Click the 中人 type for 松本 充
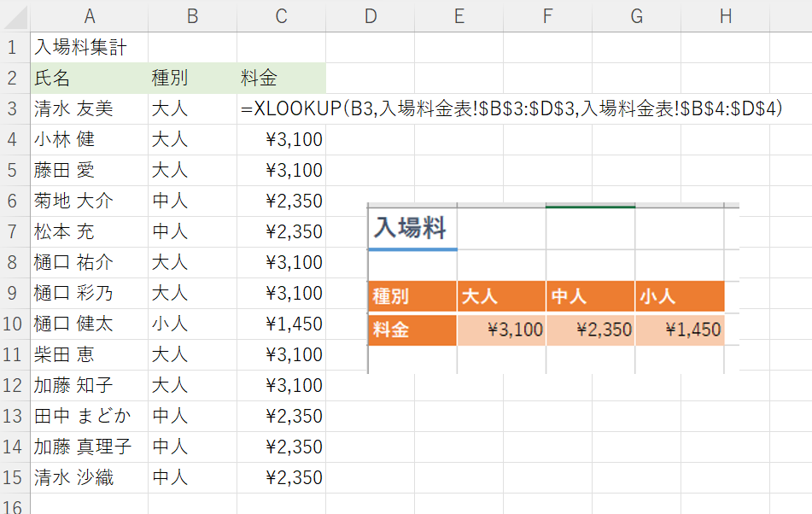 pyautogui.click(x=193, y=232)
